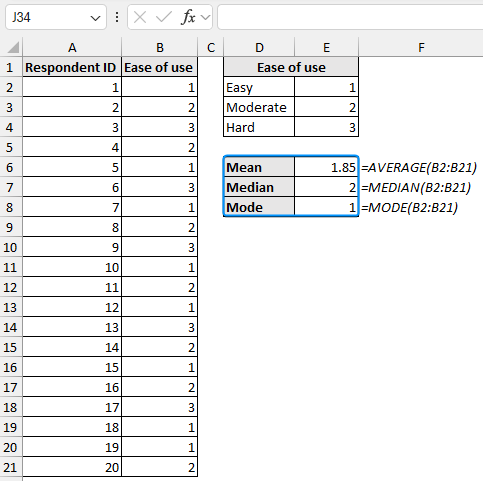
Task: Click the mode value cell E8
Action: [x=326, y=207]
